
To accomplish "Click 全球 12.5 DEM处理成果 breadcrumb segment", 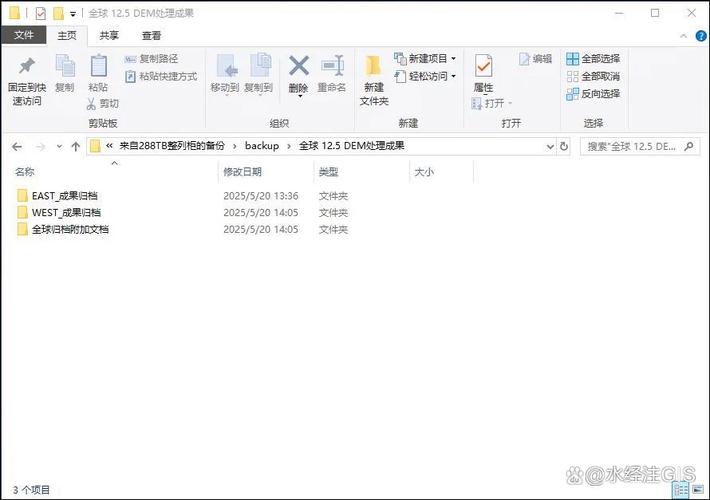I will tap(352, 146).
